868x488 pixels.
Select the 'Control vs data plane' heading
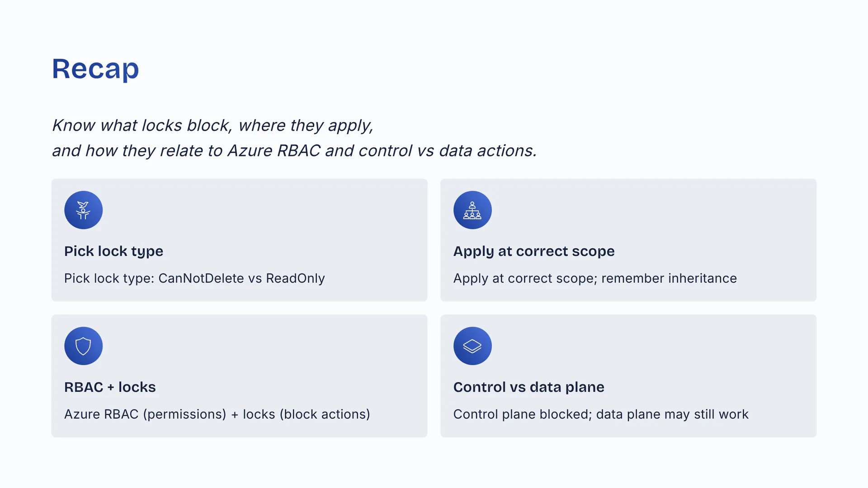[528, 387]
